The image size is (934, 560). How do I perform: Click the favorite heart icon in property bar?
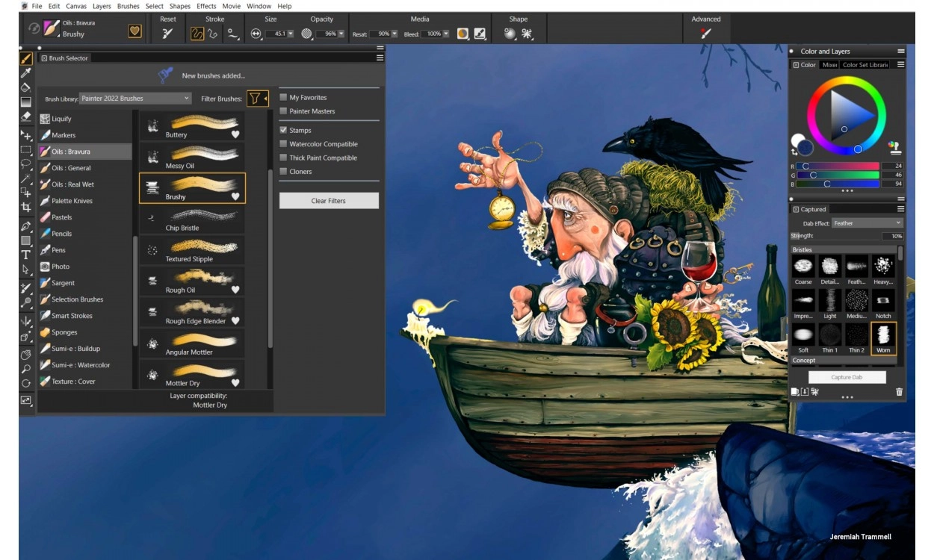tap(134, 31)
